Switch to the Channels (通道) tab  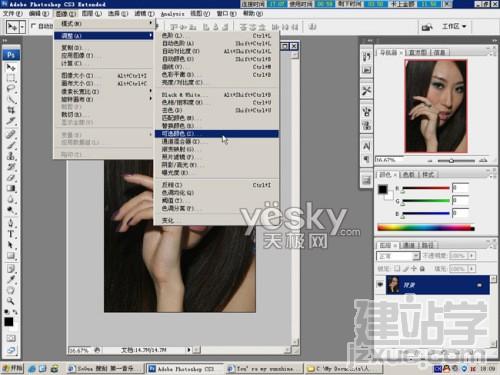[x=408, y=245]
